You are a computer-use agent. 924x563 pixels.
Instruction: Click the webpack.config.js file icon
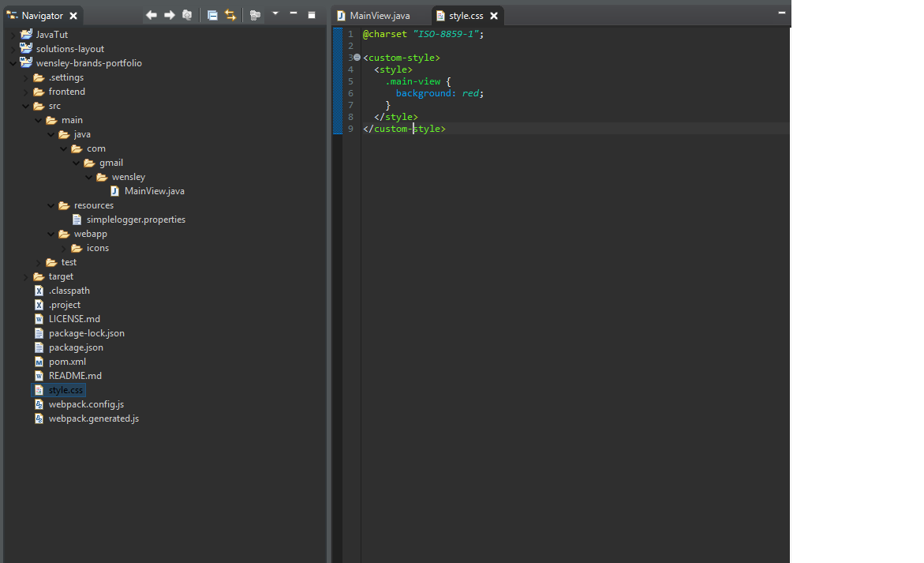pyautogui.click(x=39, y=404)
